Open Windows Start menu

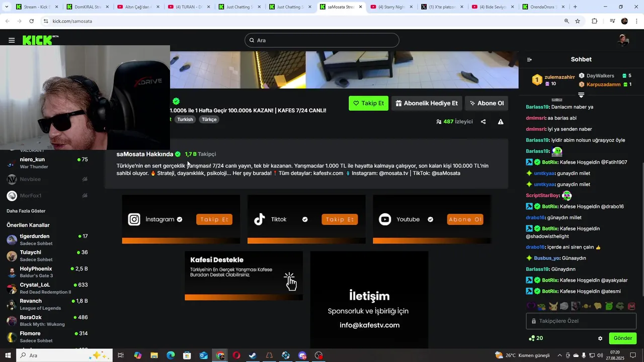[8, 355]
